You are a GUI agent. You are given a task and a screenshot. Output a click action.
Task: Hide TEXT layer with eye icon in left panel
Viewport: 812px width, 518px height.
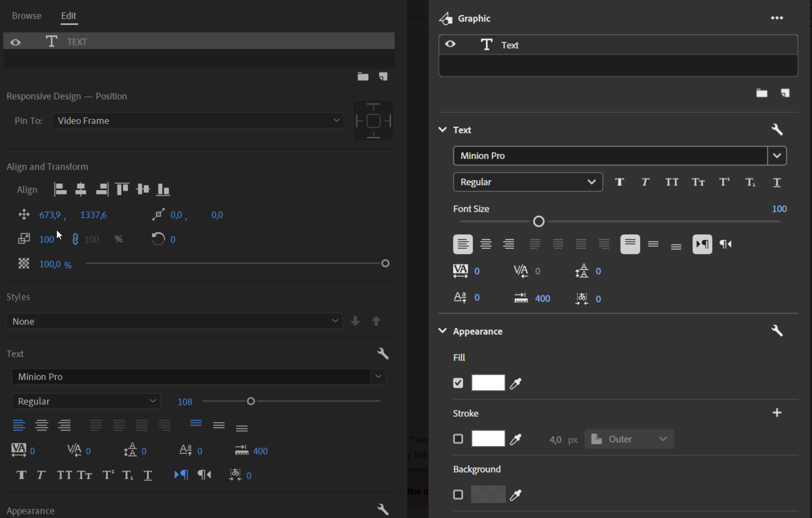pyautogui.click(x=15, y=42)
